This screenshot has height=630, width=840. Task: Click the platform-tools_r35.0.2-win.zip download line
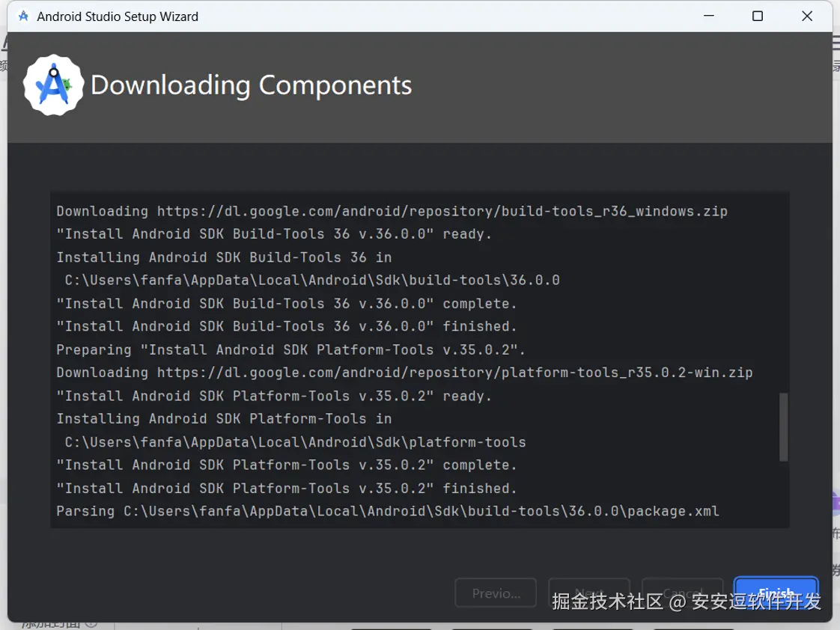(x=404, y=373)
